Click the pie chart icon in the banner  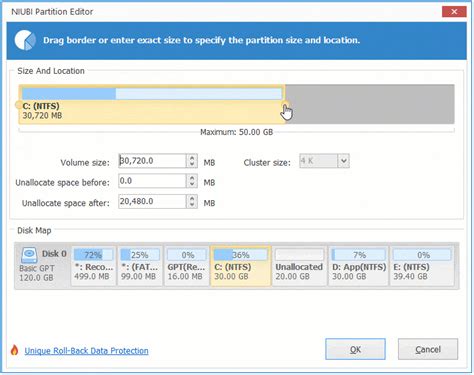pos(25,40)
